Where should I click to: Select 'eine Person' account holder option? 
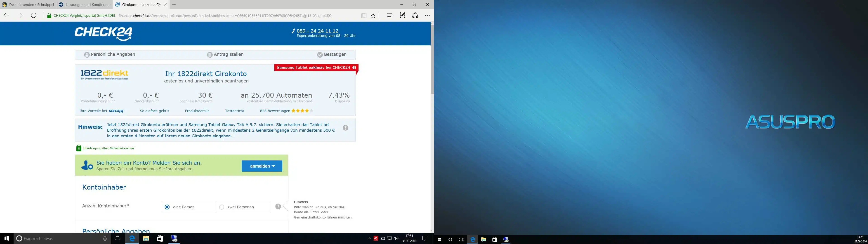pyautogui.click(x=189, y=207)
